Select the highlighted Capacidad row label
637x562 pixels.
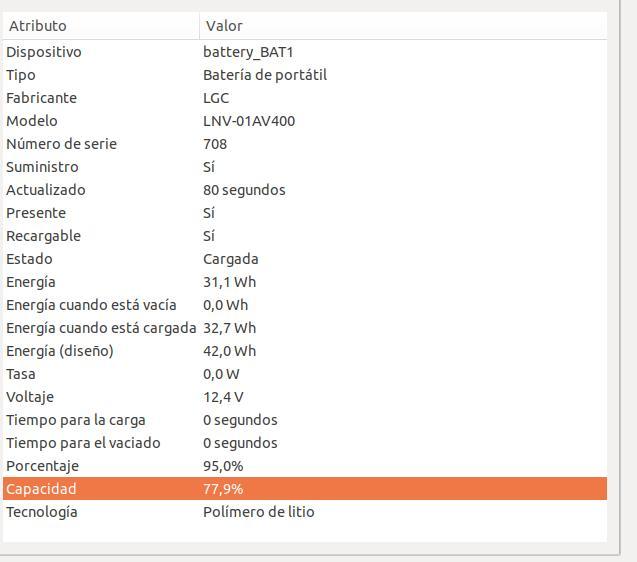(41, 489)
